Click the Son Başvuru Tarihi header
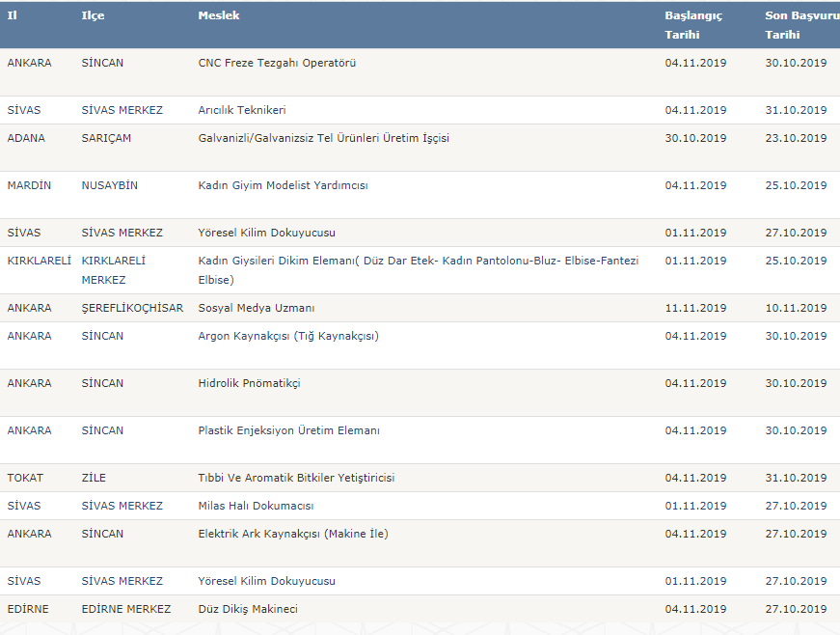The image size is (840, 635). click(802, 25)
